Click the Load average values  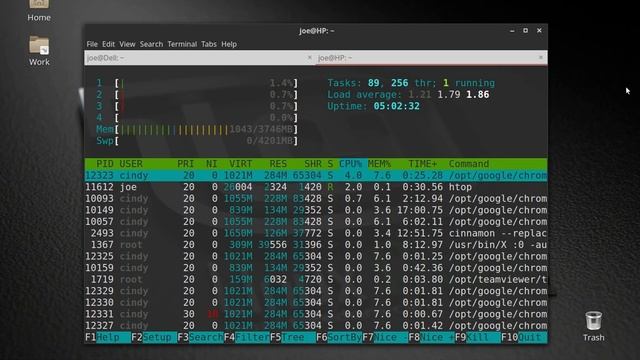449,95
